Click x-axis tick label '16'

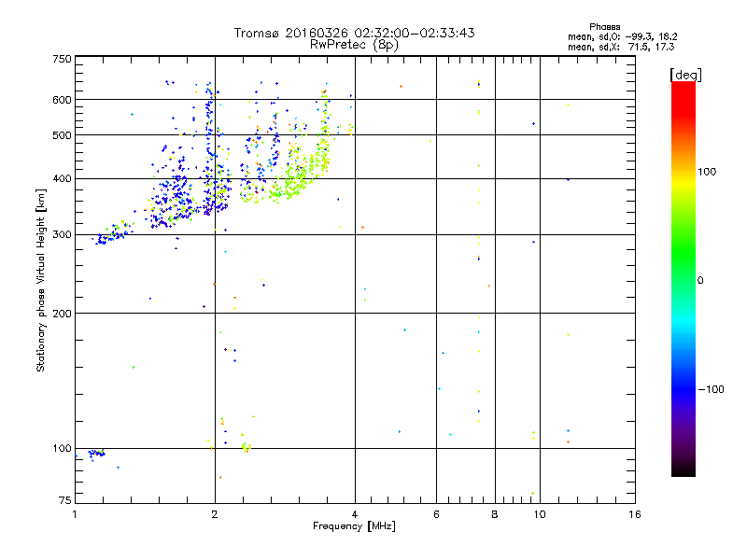[x=635, y=514]
